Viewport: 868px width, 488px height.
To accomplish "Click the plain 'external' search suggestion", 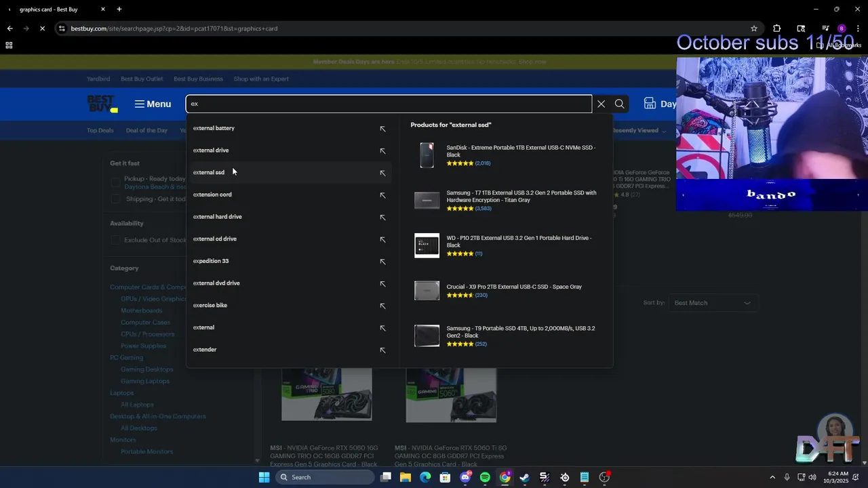I will pyautogui.click(x=203, y=327).
